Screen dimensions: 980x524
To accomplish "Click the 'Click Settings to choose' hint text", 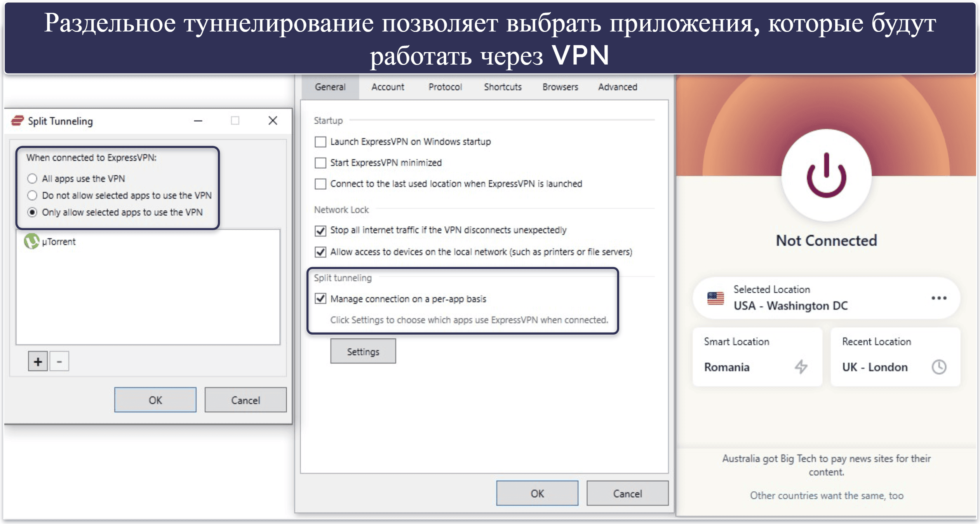I will coord(469,320).
